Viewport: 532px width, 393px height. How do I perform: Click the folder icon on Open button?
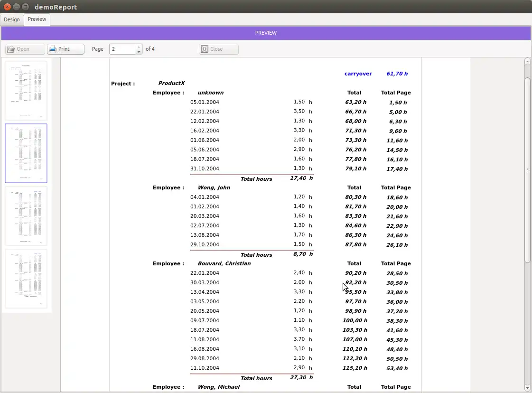11,49
